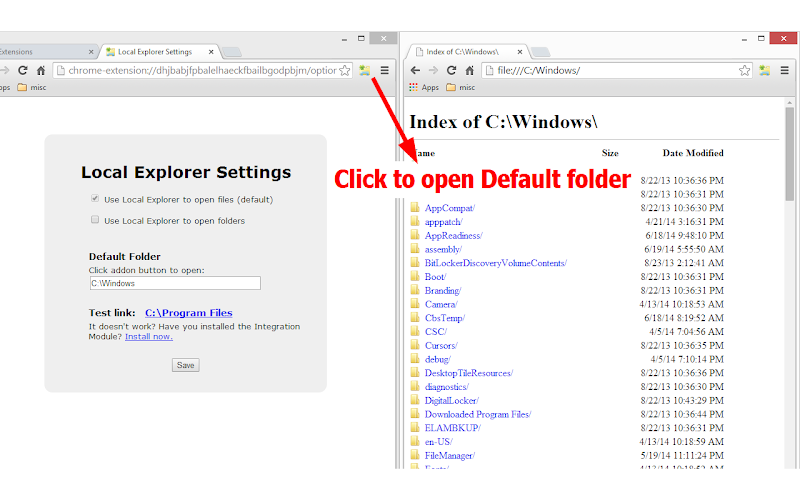800x500 pixels.
Task: Close the Index of C:\Windows tab
Action: tap(519, 52)
